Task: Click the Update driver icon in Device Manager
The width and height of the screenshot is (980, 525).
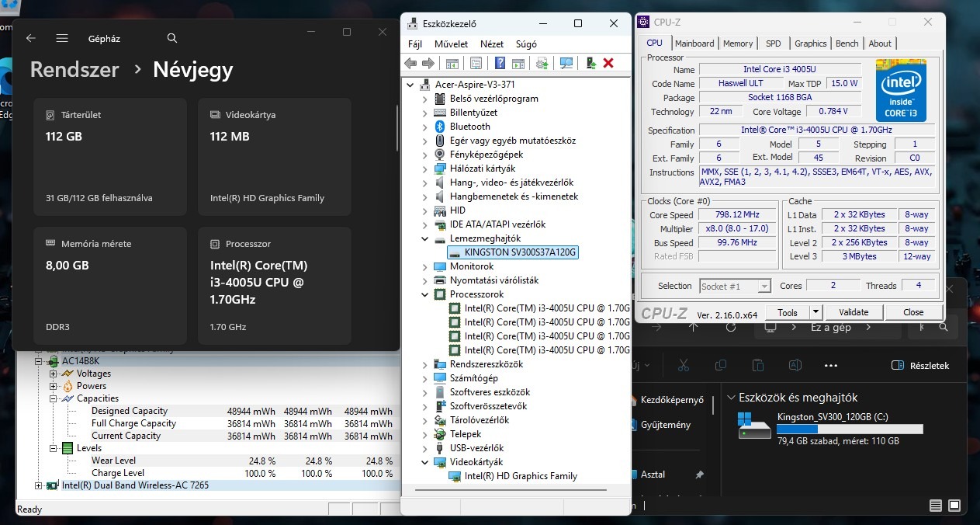Action: click(x=542, y=64)
